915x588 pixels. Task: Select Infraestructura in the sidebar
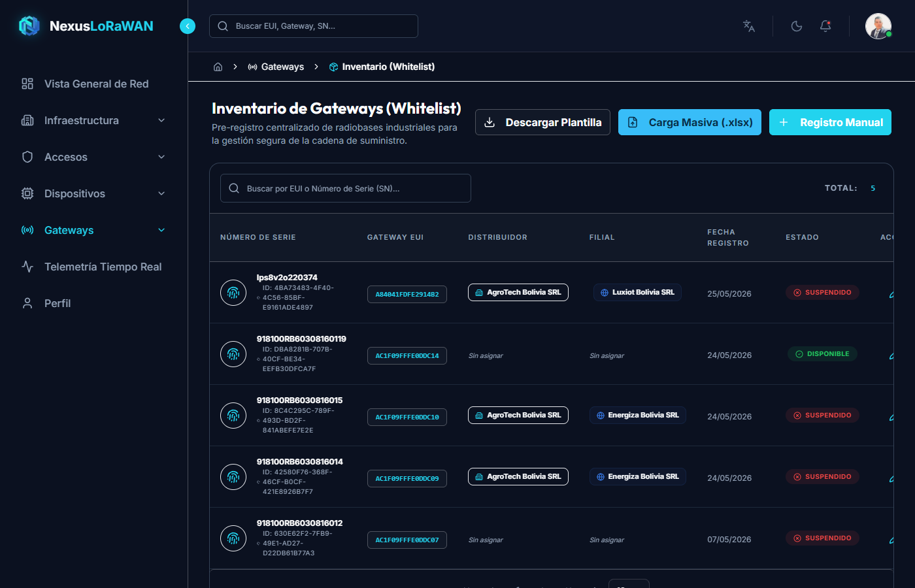tap(93, 120)
